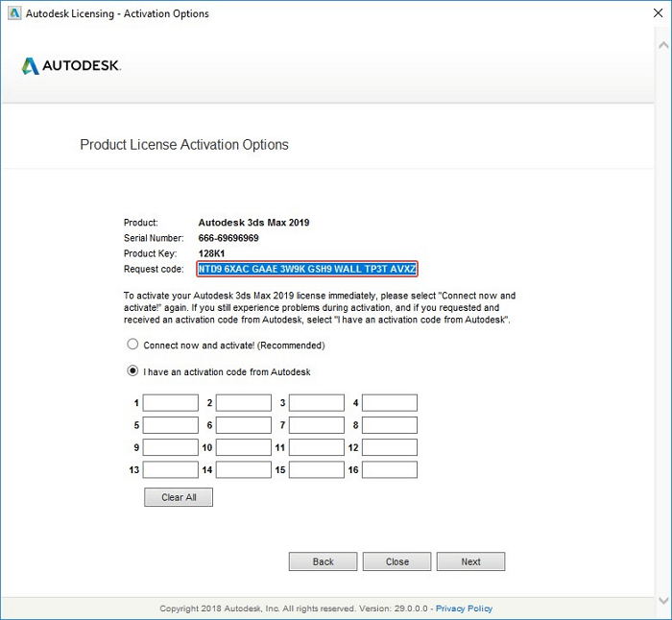This screenshot has width=672, height=620.
Task: Select I have an activation code option
Action: tap(132, 371)
